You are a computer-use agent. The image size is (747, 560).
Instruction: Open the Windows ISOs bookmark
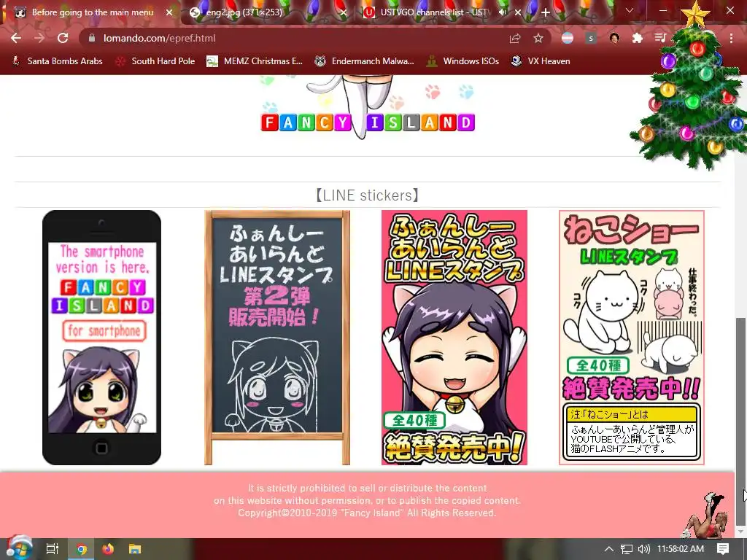[462, 61]
